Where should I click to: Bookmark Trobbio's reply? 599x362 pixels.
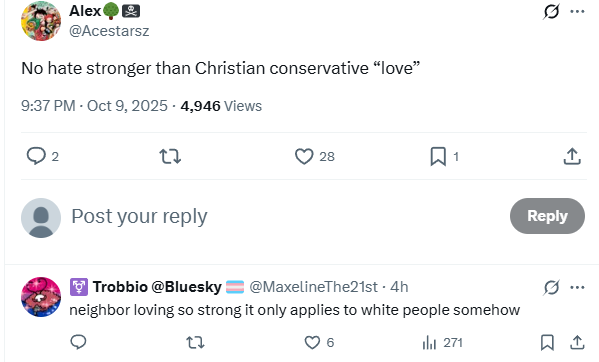tap(547, 342)
